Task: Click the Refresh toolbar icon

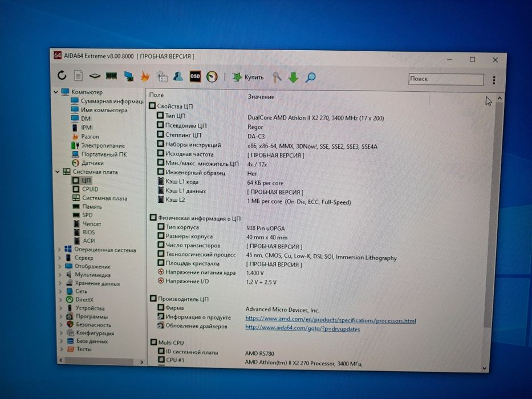Action: coord(62,75)
